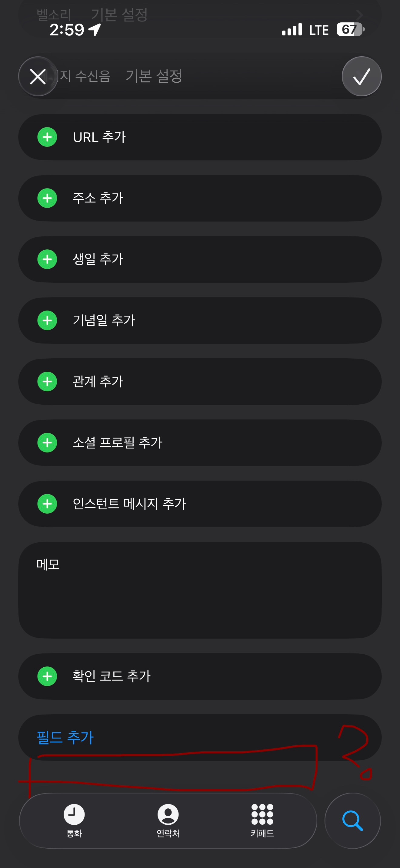Cancel editing with the X button
The height and width of the screenshot is (868, 400).
38,77
